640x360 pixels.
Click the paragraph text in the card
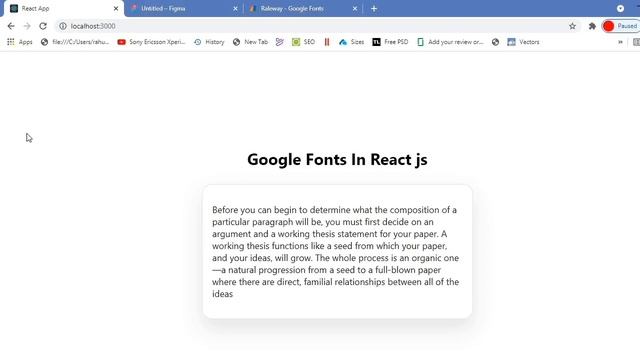(x=336, y=252)
